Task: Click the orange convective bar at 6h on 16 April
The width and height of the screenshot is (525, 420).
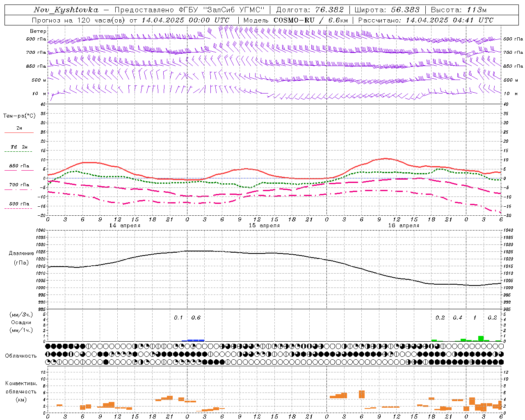Action: (x=362, y=394)
